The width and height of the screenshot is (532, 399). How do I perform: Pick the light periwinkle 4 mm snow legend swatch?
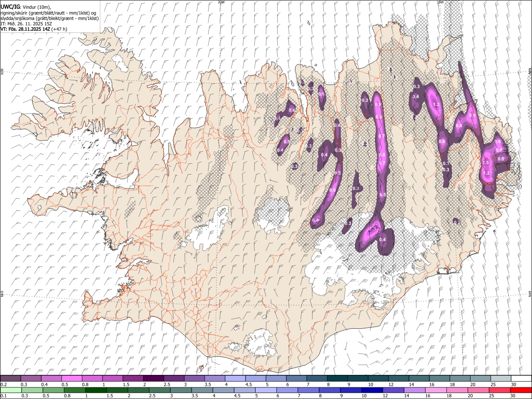[235, 378]
